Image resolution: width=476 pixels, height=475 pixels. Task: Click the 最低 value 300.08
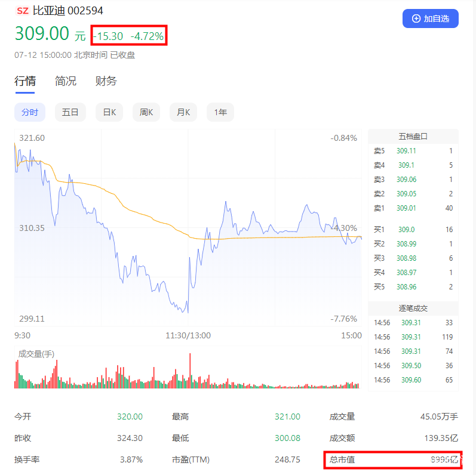(287, 438)
